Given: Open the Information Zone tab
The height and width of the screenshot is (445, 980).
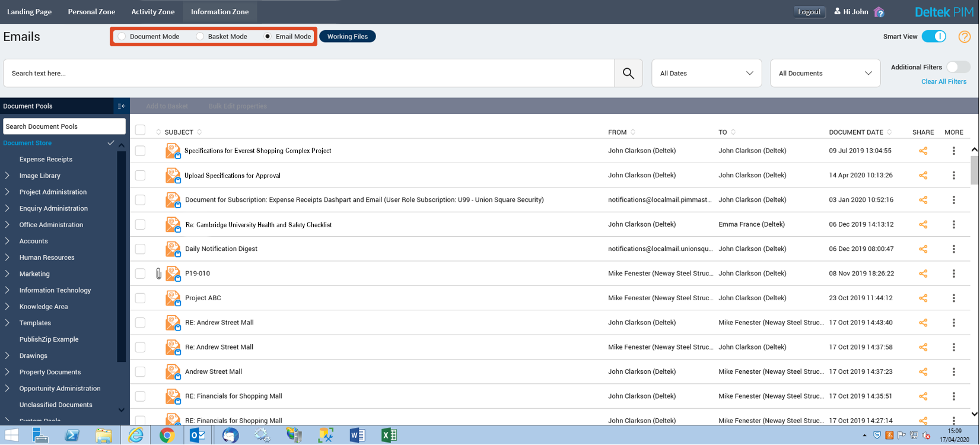Looking at the screenshot, I should coord(219,12).
